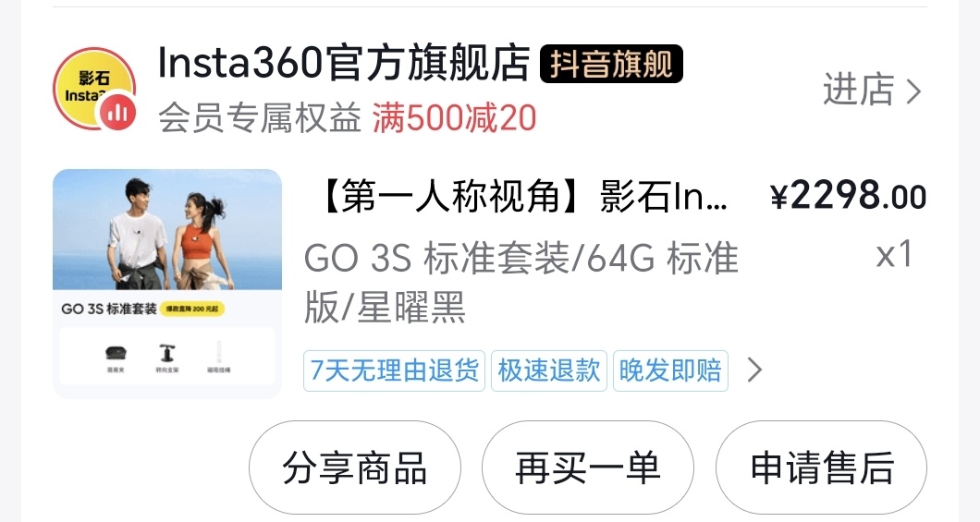
Task: Tap the 爆款直降 yellow promo label in thumbnail
Action: pyautogui.click(x=192, y=309)
